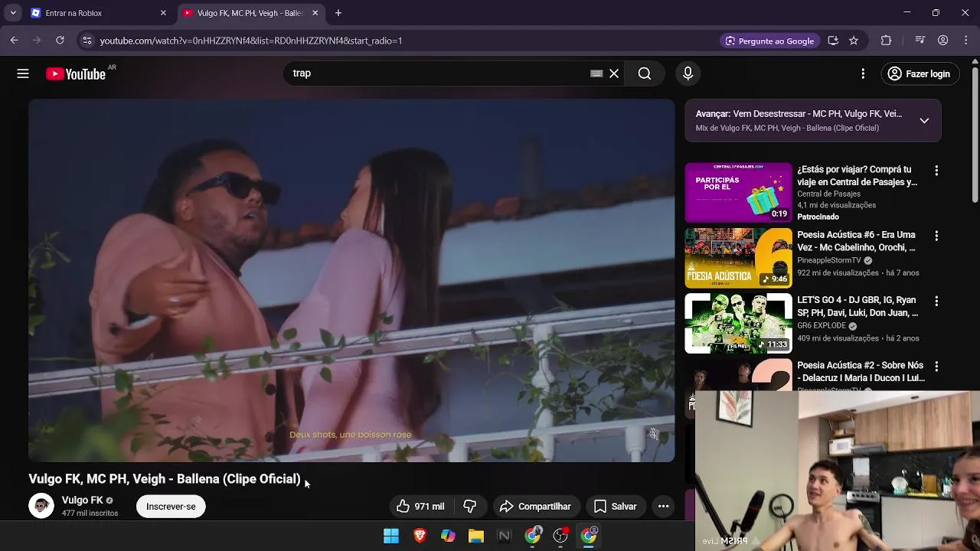Viewport: 980px width, 551px height.
Task: Open options for LET'S GO 4 video
Action: coord(936,301)
